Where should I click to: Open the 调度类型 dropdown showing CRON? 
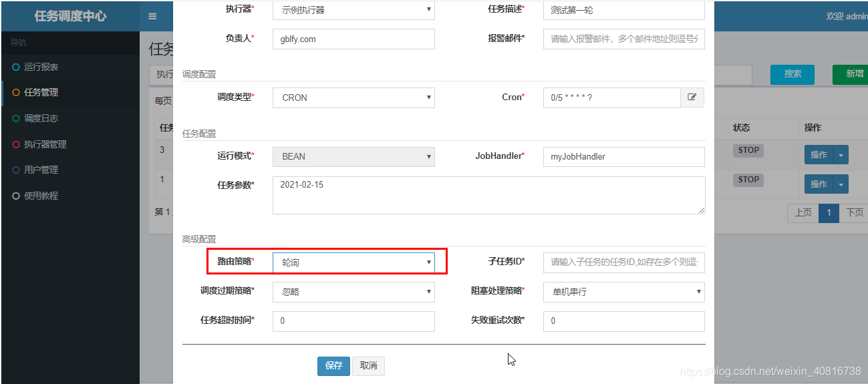(353, 98)
